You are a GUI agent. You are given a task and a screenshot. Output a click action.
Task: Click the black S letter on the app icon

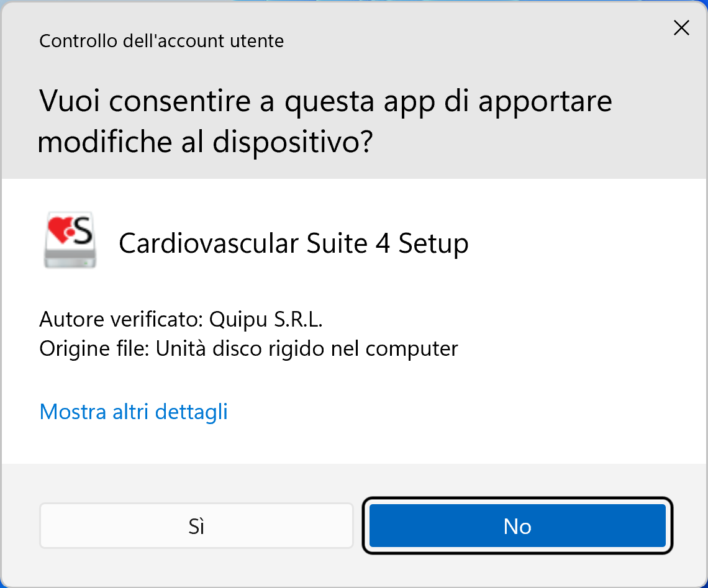point(83,231)
